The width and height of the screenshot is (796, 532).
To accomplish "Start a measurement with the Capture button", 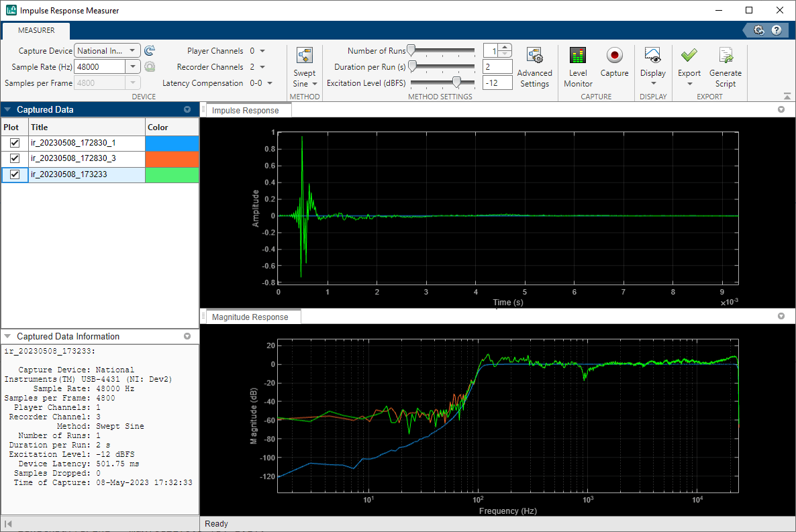I will (x=614, y=65).
